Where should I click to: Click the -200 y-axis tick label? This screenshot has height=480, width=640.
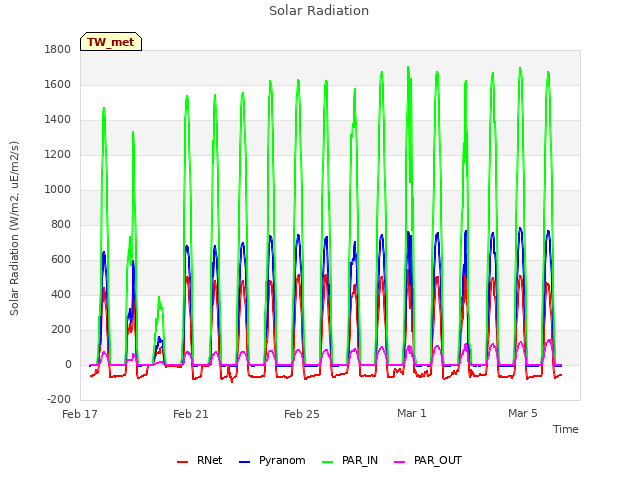(59, 399)
